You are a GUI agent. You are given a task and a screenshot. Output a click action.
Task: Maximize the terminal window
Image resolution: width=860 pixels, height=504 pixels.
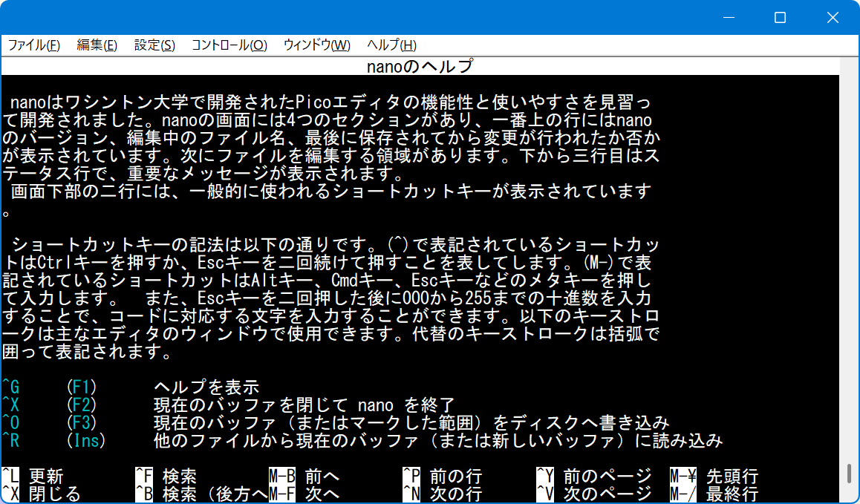coord(780,18)
